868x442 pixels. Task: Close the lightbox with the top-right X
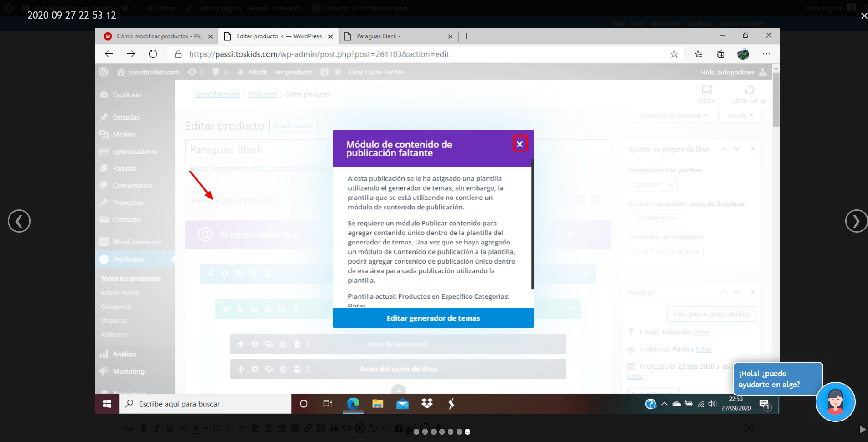(863, 16)
